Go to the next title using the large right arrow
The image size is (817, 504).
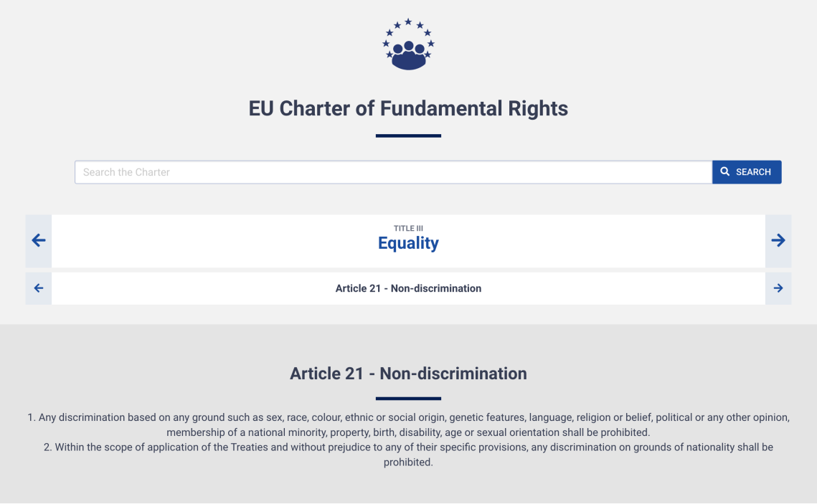coord(778,241)
